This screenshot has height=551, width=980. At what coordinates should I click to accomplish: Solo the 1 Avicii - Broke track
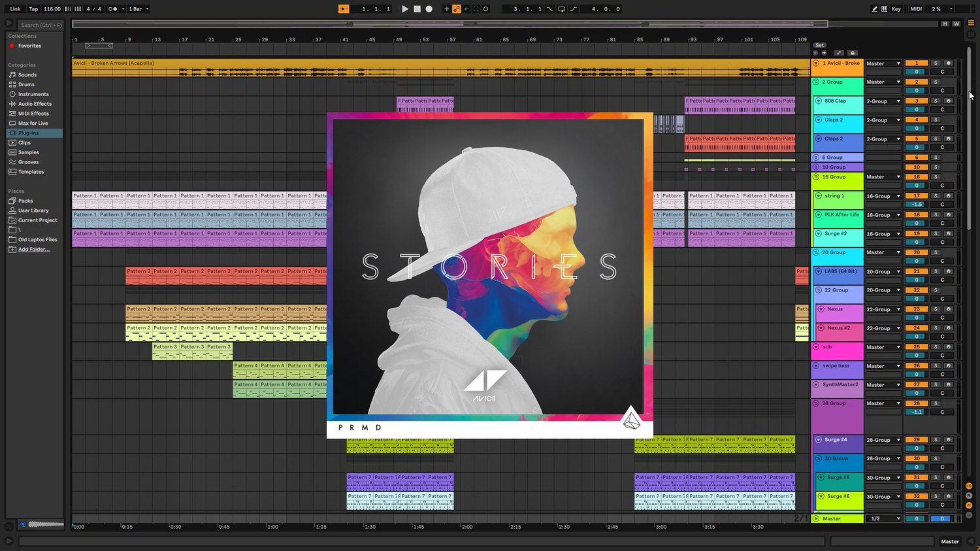936,63
